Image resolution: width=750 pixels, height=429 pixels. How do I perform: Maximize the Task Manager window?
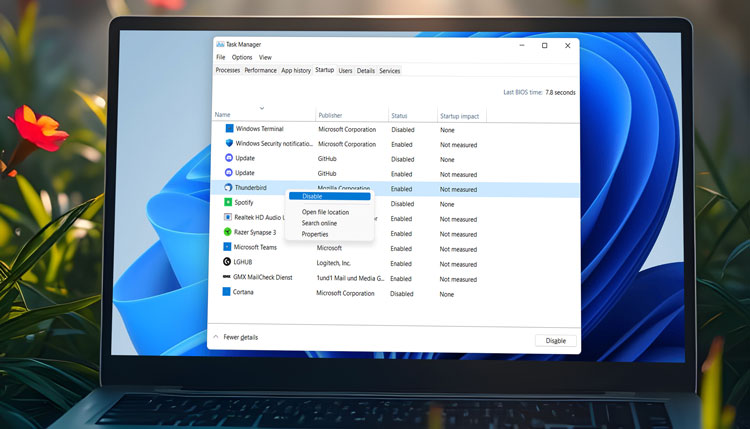pyautogui.click(x=544, y=45)
